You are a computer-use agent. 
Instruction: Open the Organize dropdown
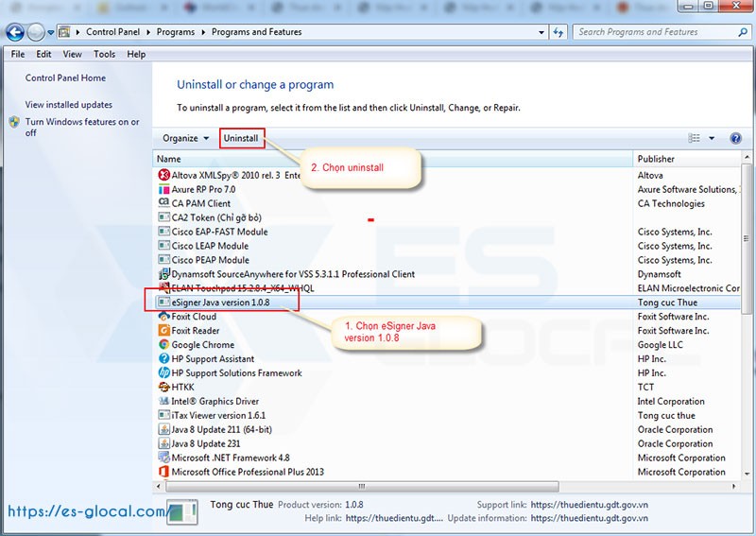coord(185,138)
